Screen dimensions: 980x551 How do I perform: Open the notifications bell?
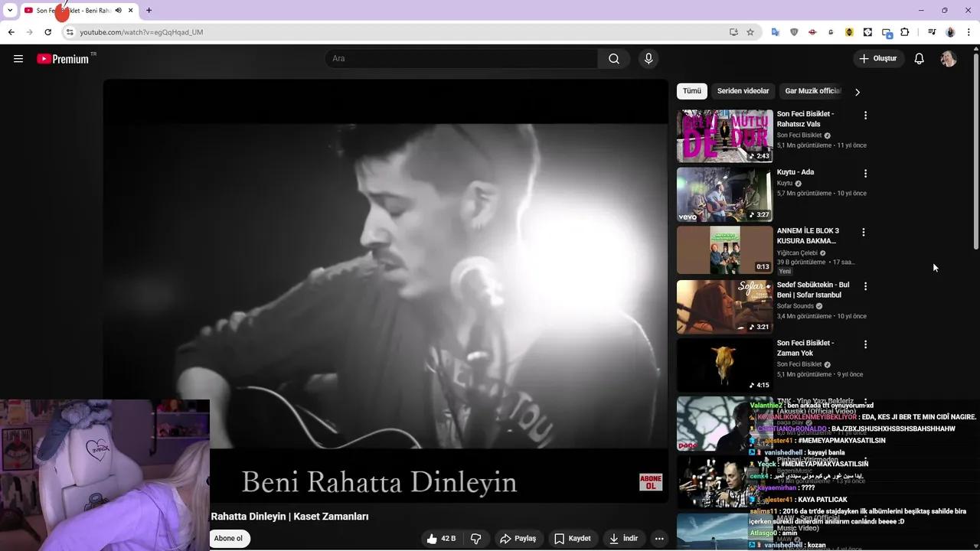coord(919,59)
